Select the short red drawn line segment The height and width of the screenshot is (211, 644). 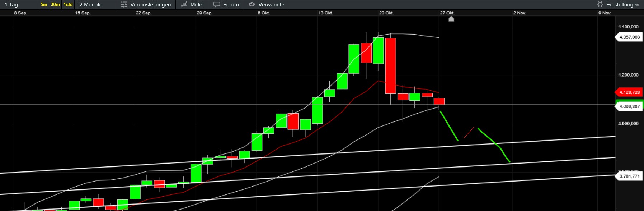469,133
